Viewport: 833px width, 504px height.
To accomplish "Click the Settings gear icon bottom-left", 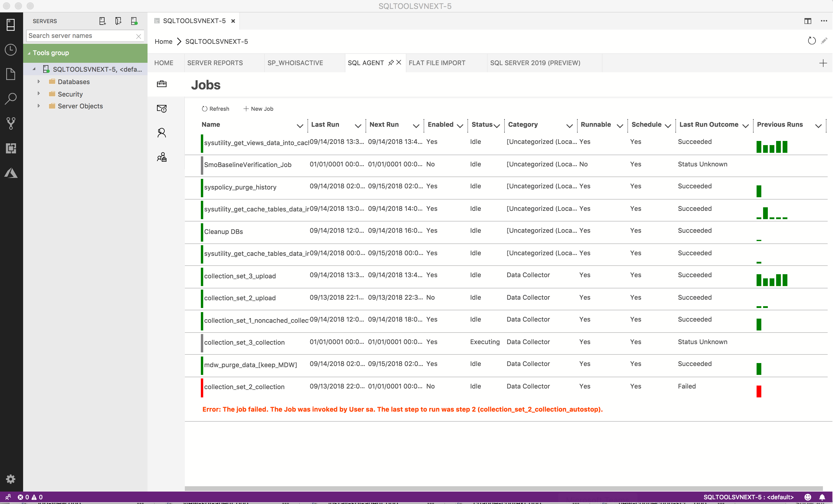I will [x=11, y=480].
